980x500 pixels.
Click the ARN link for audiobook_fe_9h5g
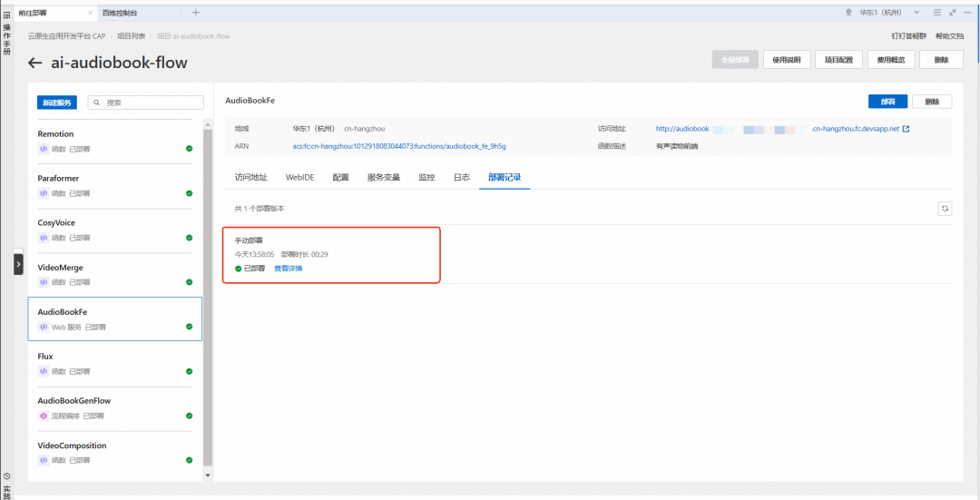(x=398, y=146)
